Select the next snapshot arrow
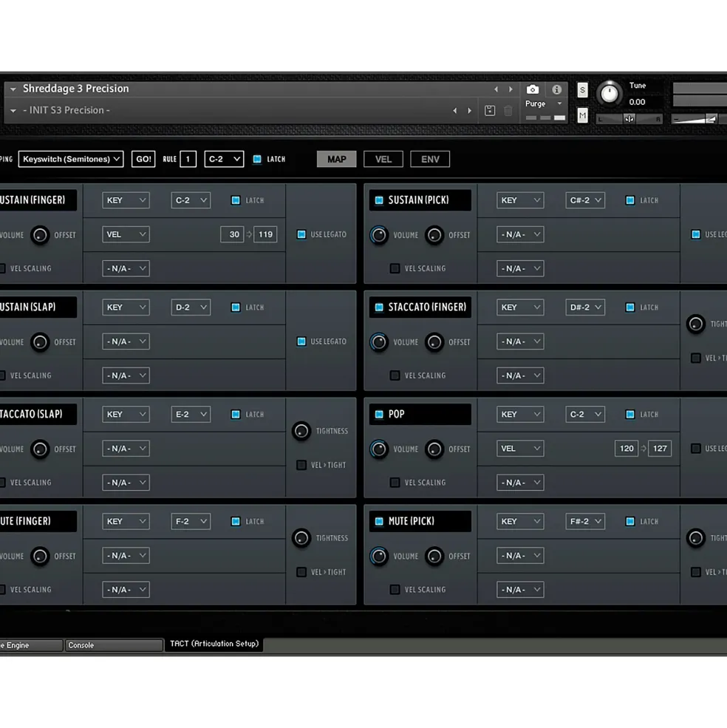This screenshot has width=727, height=728. [469, 111]
